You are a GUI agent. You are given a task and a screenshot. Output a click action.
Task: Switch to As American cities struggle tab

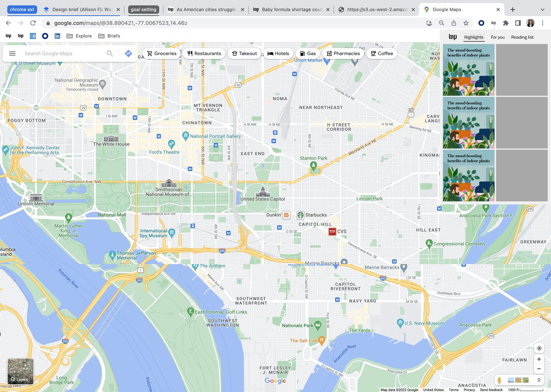(206, 10)
